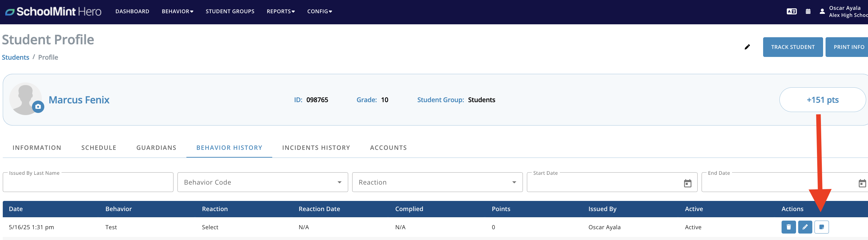Image resolution: width=868 pixels, height=240 pixels.
Task: Click the Reaction column header
Action: 215,209
